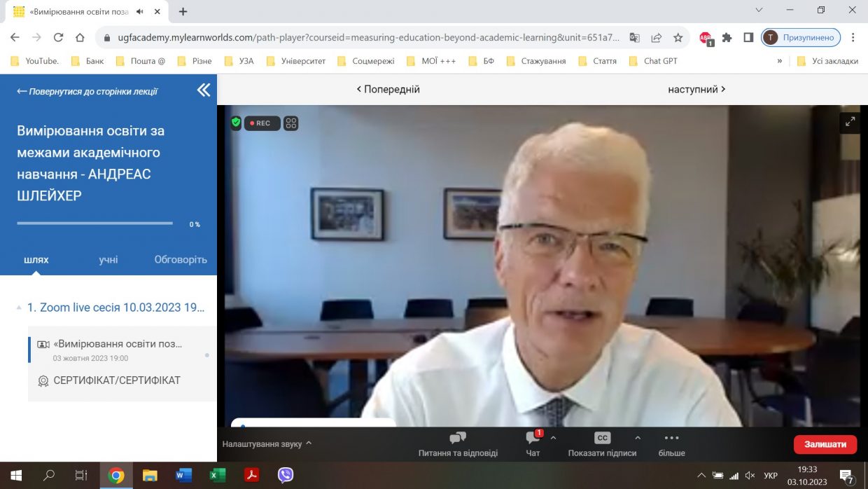Click the green security shield icon
Viewport: 868px width, 489px height.
(236, 123)
